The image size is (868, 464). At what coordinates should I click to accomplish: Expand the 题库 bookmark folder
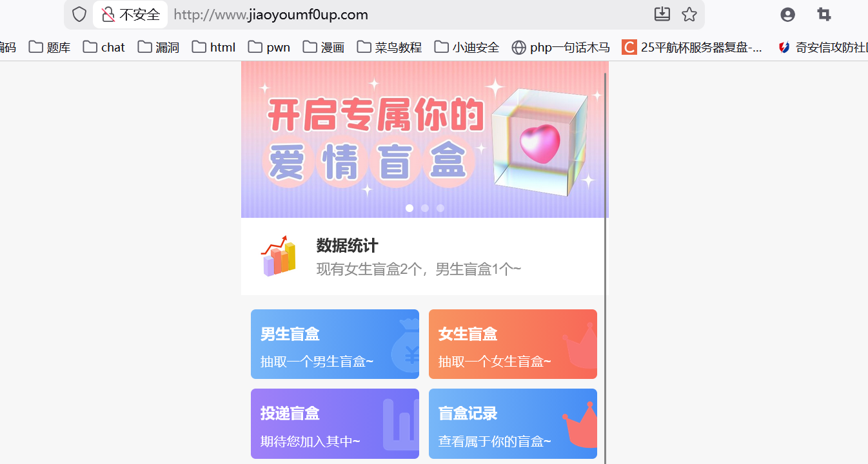(50, 47)
